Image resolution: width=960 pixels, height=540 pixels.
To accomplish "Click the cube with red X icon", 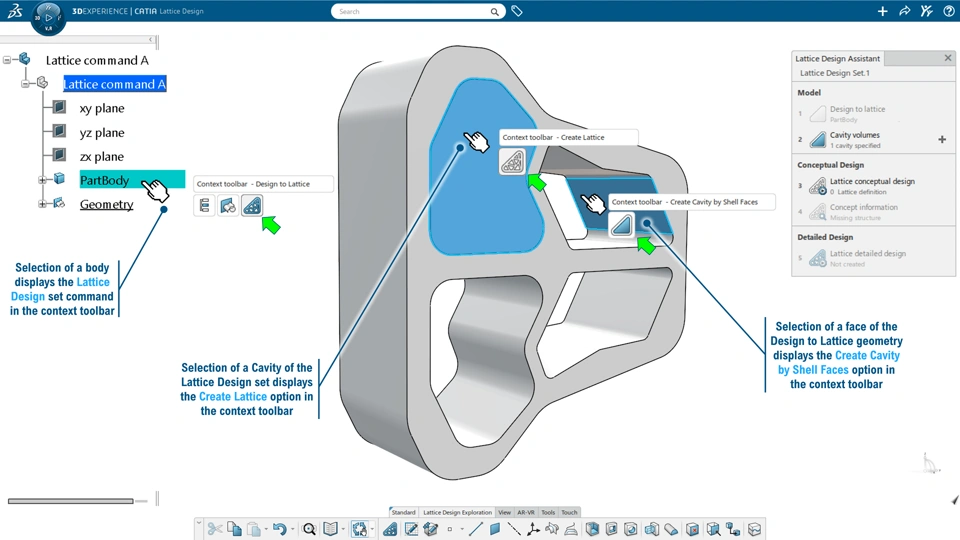I will 692,529.
